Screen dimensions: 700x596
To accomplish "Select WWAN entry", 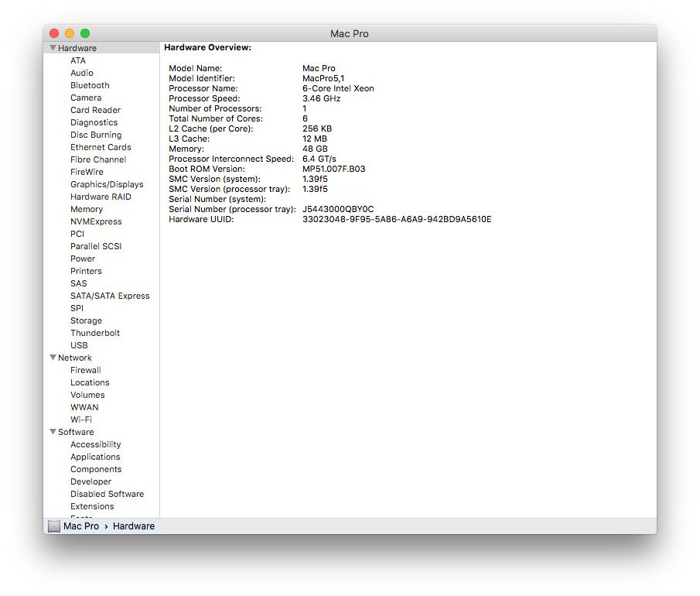I will tap(84, 407).
